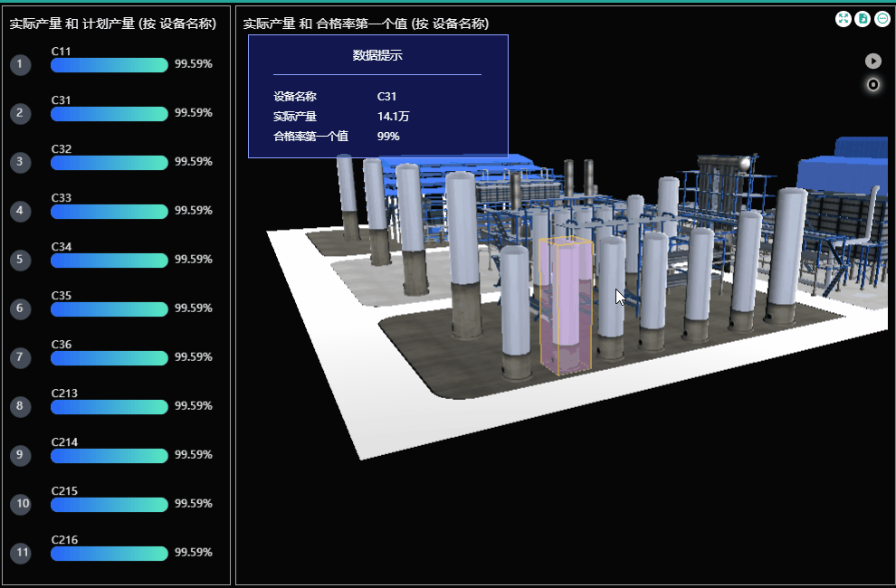This screenshot has width=896, height=588.
Task: Click the fullscreen expand icon
Action: tap(844, 19)
